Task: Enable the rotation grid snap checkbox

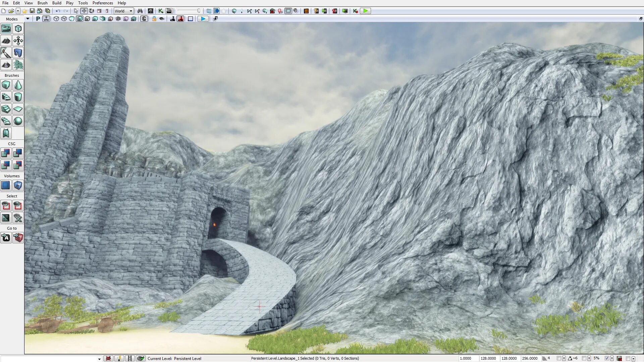Action: (584, 358)
